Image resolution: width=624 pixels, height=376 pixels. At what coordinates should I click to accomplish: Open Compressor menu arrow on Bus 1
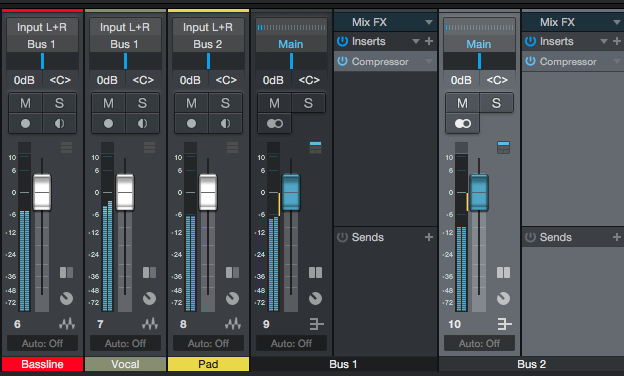(429, 61)
